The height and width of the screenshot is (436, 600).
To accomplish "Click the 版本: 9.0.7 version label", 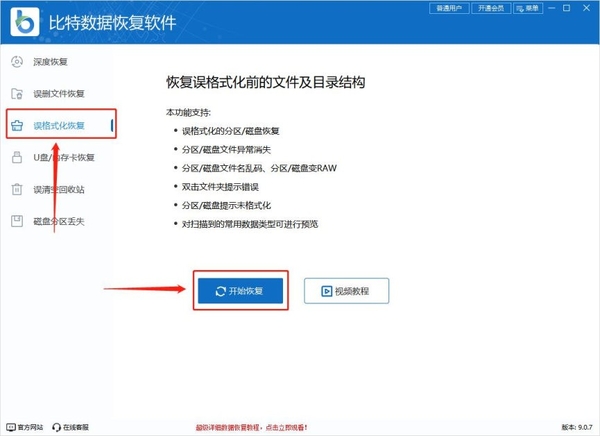I will pyautogui.click(x=577, y=427).
